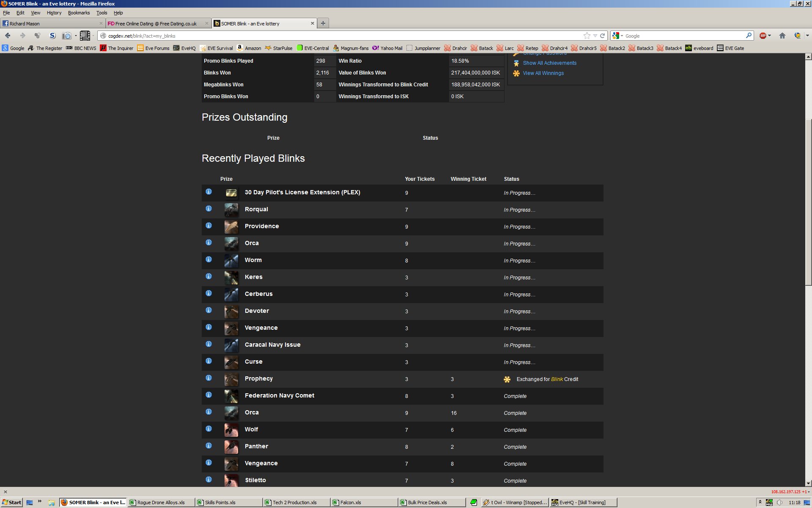The height and width of the screenshot is (508, 812).
Task: Open the Adblock Plus dropdown arrow
Action: coord(769,36)
